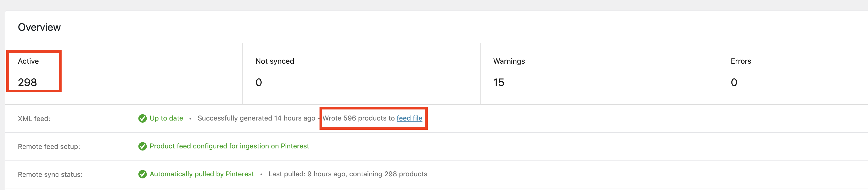Viewport: 868px width, 190px height.
Task: Click the Active label
Action: [x=28, y=61]
